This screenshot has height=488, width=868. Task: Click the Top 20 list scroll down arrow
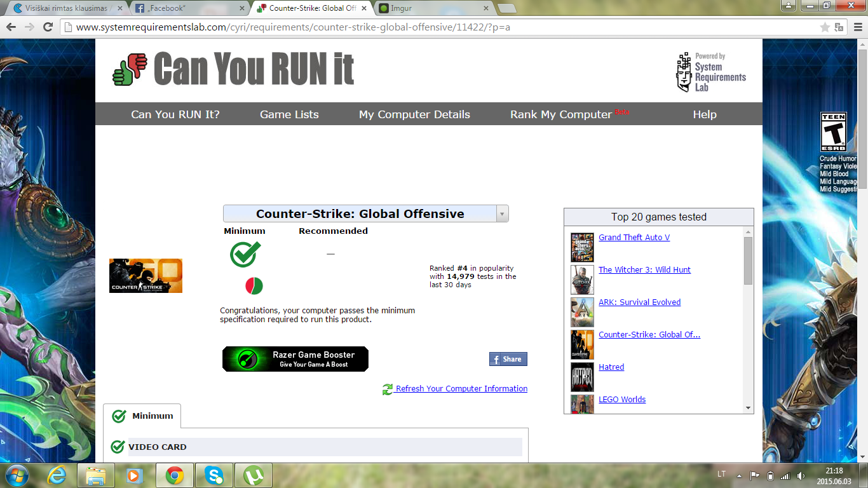point(748,407)
